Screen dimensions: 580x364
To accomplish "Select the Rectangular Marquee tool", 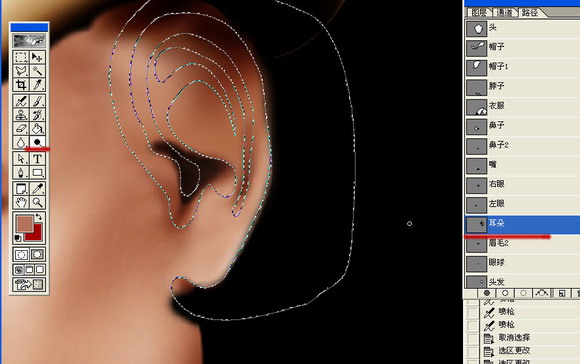I will 21,57.
